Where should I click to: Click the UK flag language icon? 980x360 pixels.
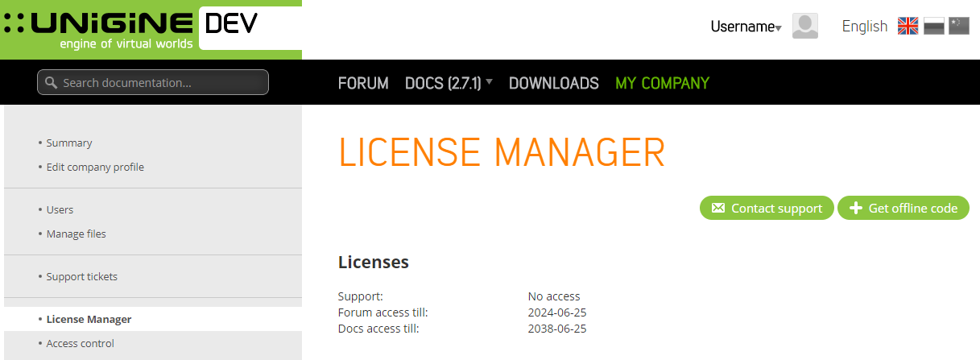click(908, 27)
